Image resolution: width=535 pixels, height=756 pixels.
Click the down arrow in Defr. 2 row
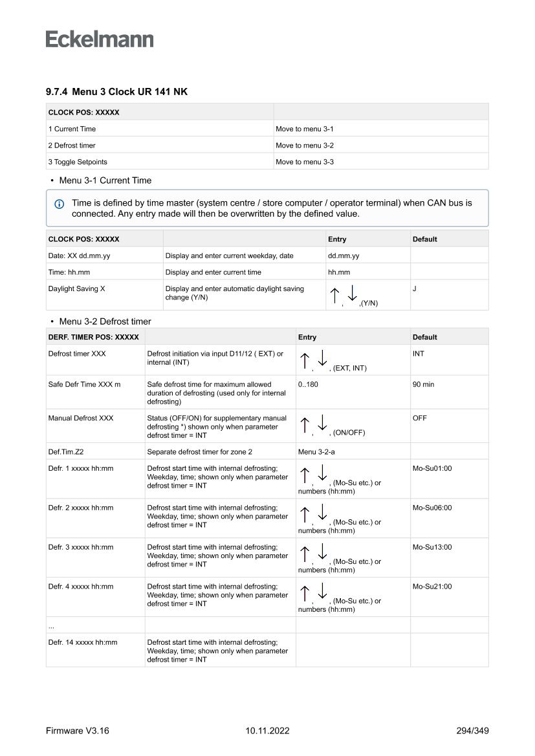point(323,514)
